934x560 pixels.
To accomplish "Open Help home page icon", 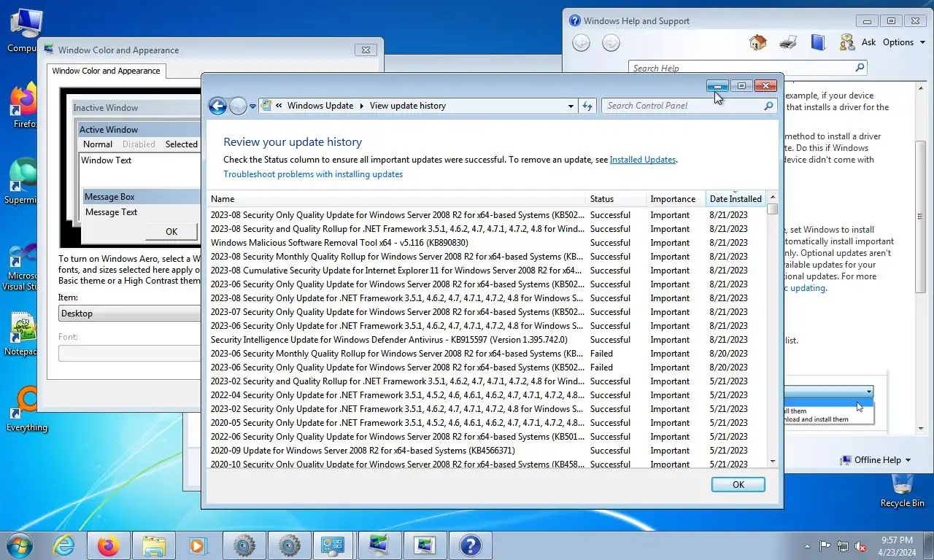I will (757, 42).
